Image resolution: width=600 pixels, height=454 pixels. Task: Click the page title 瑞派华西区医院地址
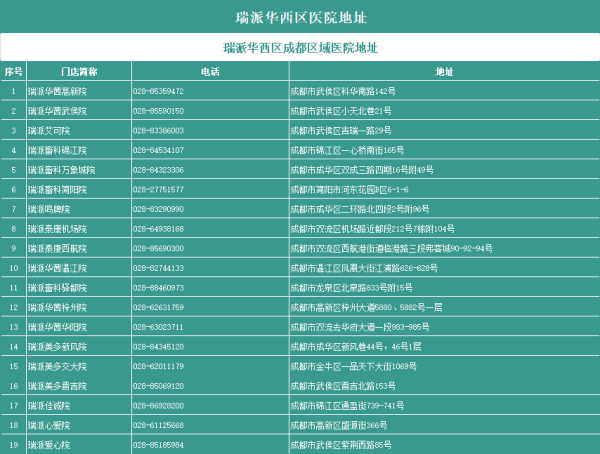coord(301,18)
